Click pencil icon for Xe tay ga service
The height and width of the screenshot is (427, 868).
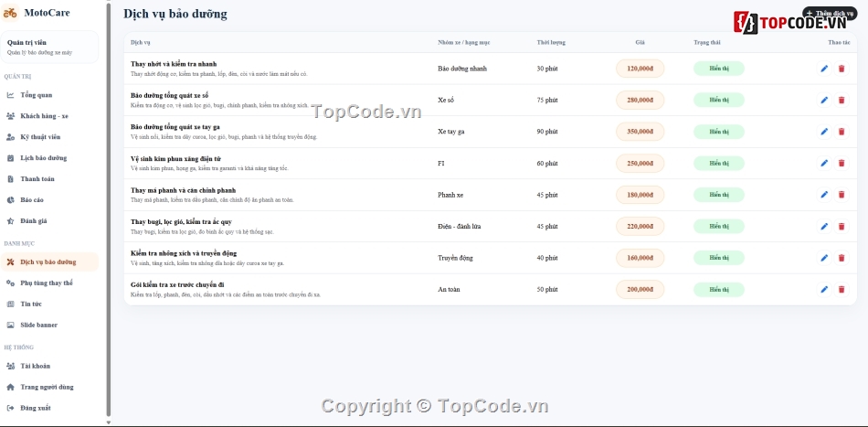824,132
